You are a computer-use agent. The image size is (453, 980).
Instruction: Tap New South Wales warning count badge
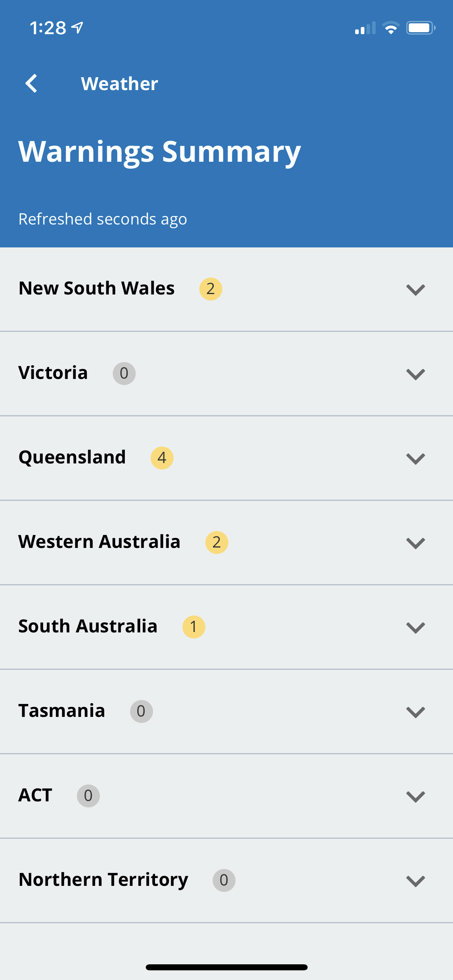click(x=211, y=289)
